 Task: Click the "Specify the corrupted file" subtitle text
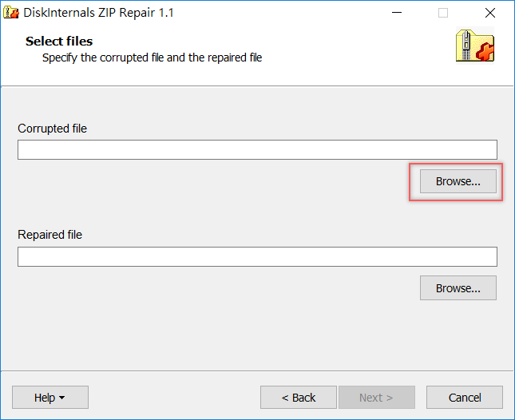point(152,57)
